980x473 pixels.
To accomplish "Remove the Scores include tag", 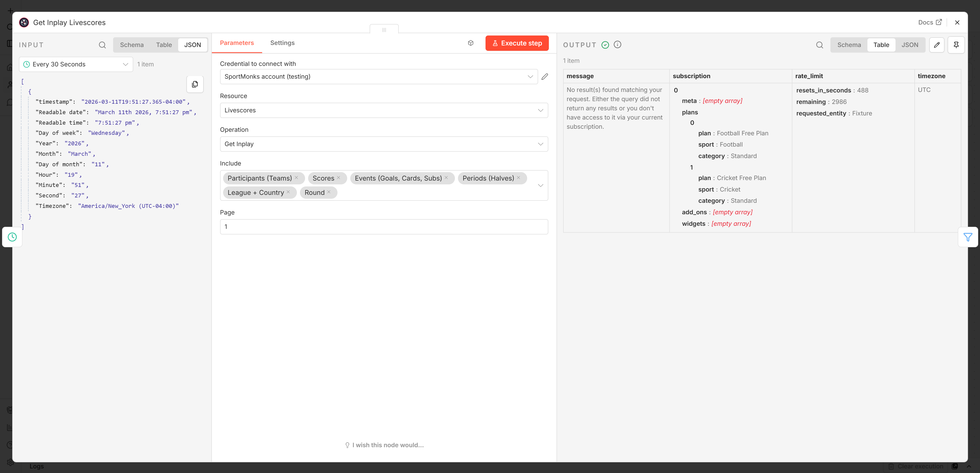I will point(338,178).
